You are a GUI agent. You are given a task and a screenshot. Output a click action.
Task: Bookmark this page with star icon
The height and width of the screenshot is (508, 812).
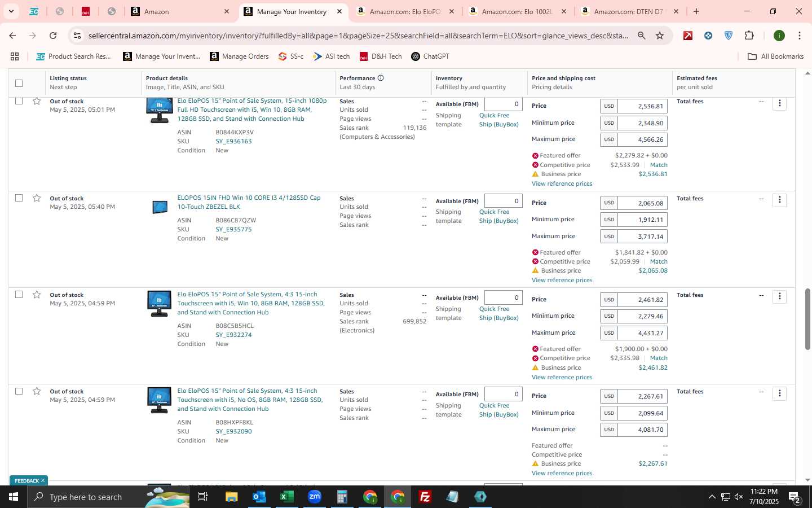[x=660, y=36]
